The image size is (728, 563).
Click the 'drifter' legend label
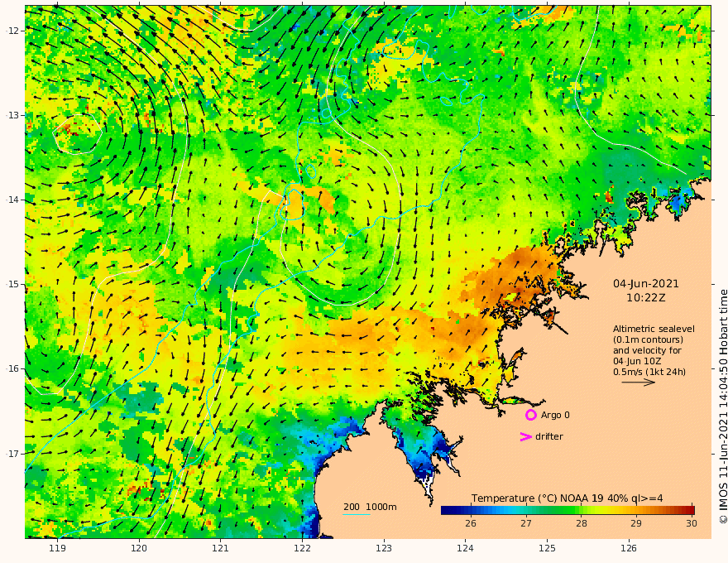548,436
